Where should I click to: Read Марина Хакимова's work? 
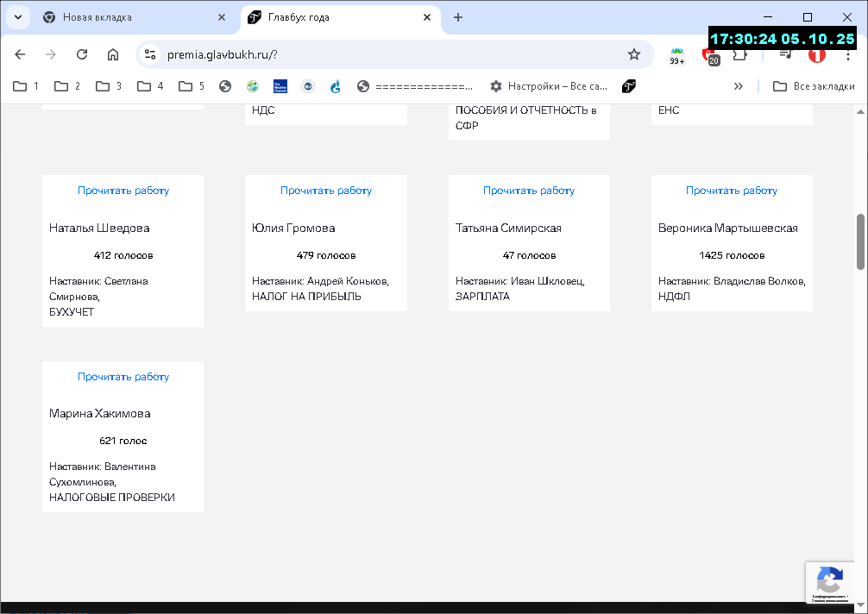[x=123, y=377]
